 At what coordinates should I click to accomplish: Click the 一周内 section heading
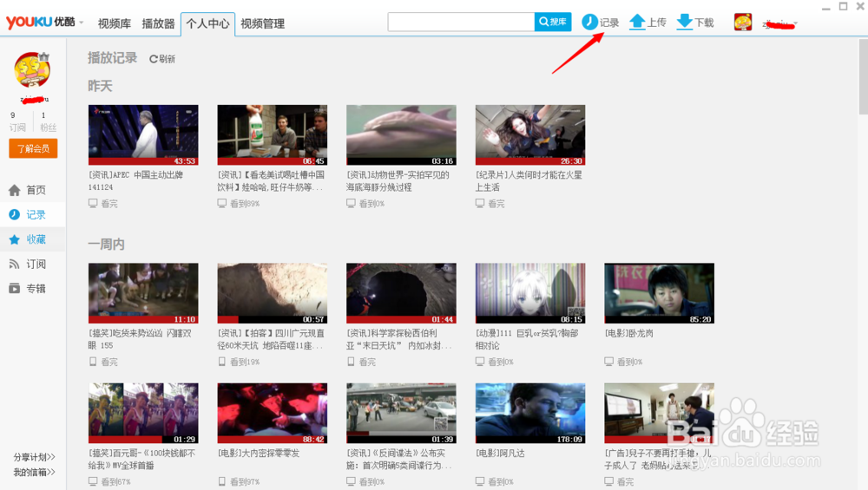tap(106, 245)
